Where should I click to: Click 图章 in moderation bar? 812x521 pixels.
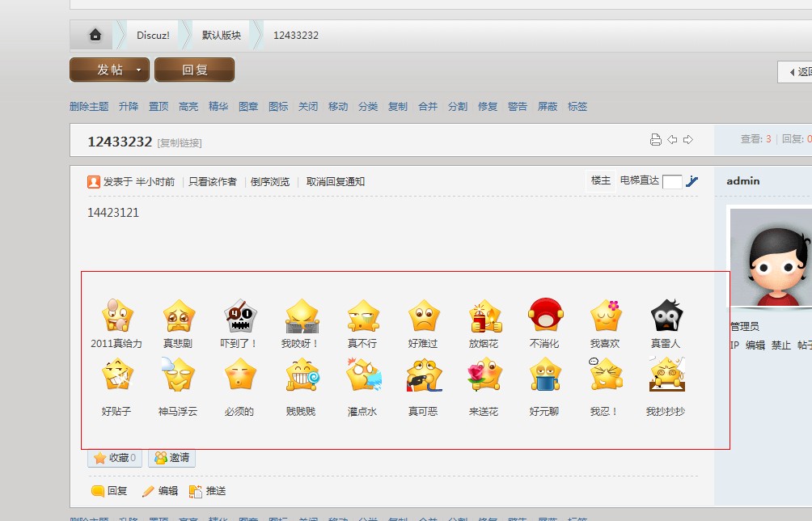pos(248,107)
